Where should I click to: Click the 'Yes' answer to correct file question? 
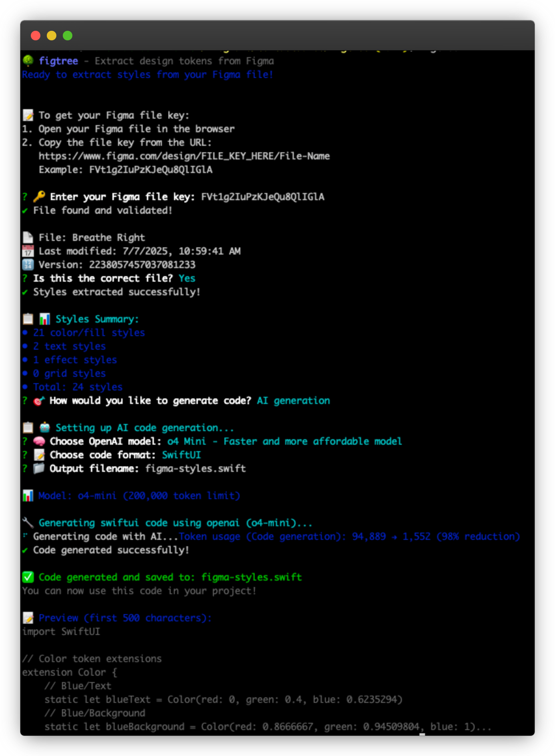[187, 278]
